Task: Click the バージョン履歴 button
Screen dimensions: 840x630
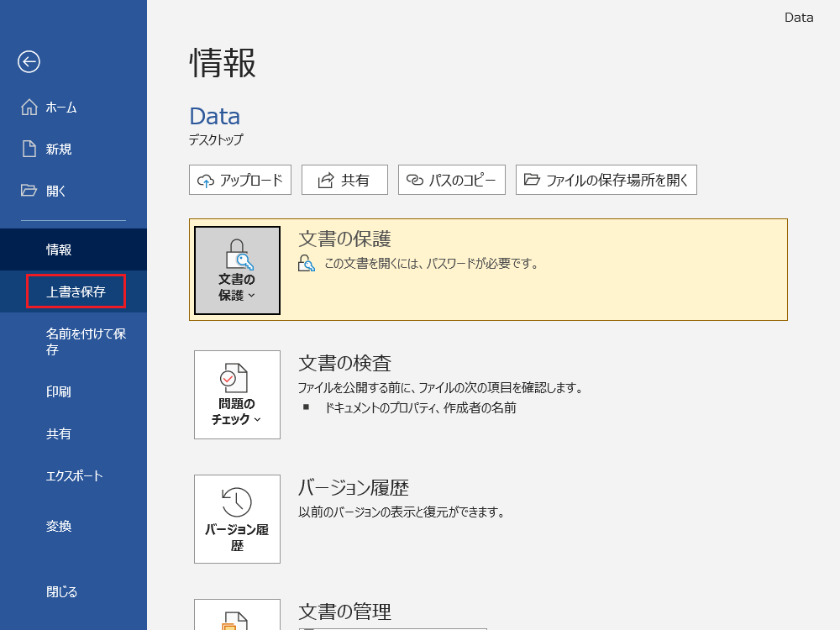Action: (x=238, y=519)
